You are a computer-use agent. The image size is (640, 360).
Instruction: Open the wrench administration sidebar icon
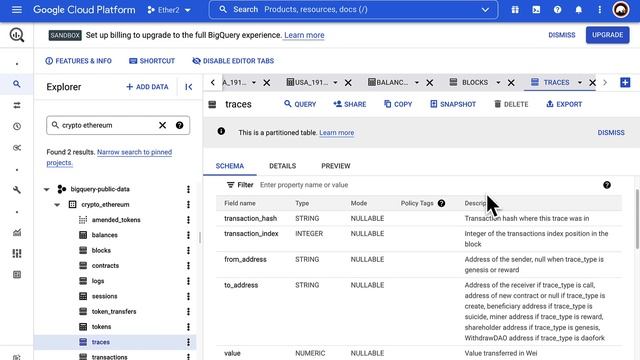(x=17, y=190)
